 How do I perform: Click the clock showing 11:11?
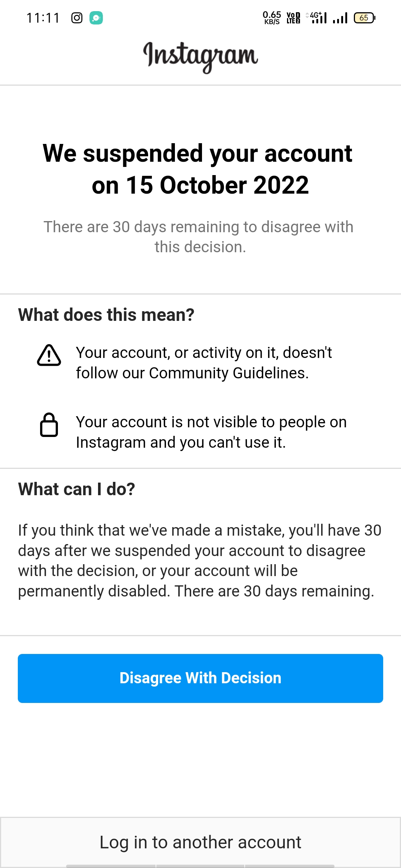[43, 17]
